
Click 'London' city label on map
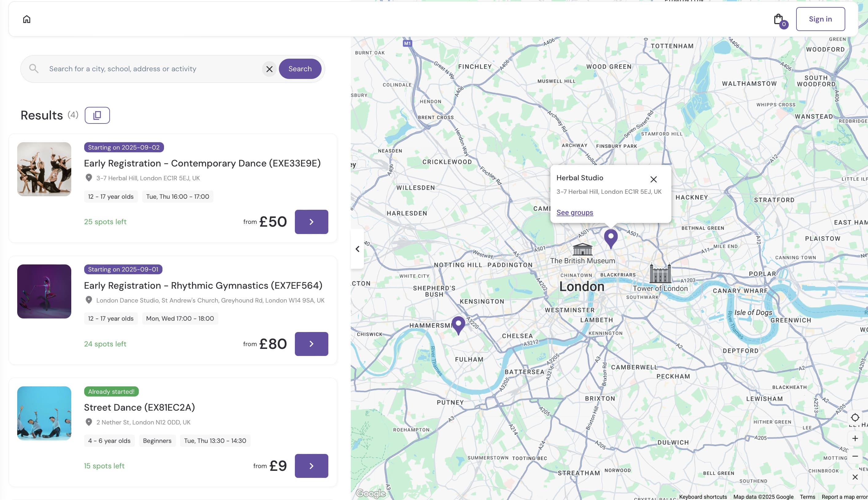pyautogui.click(x=582, y=287)
